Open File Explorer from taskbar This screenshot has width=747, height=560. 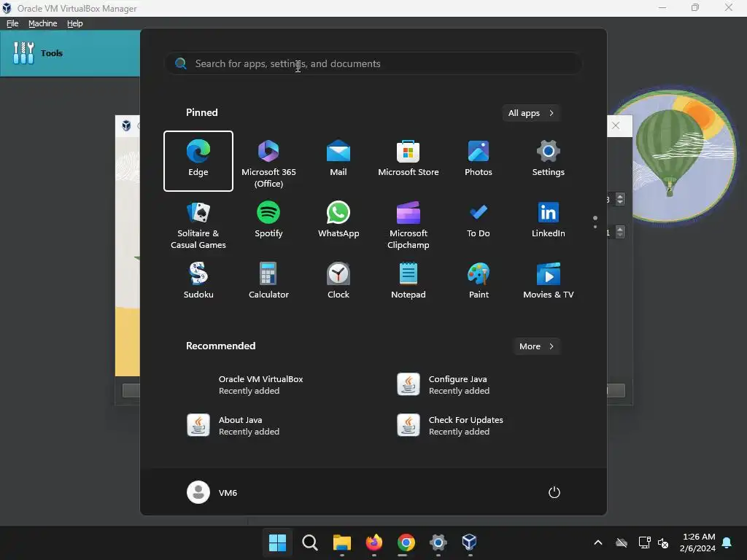pos(341,542)
